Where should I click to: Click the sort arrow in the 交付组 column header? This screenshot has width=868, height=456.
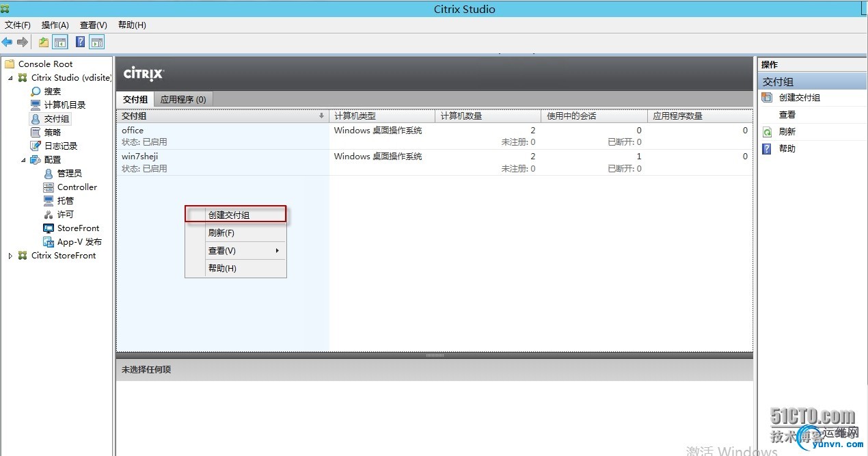pyautogui.click(x=322, y=116)
